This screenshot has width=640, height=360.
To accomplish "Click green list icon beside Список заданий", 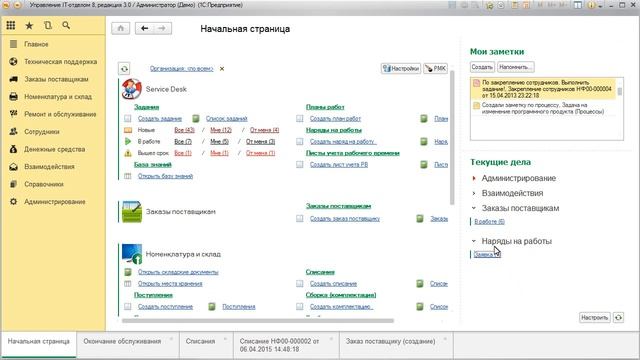I will coord(196,118).
